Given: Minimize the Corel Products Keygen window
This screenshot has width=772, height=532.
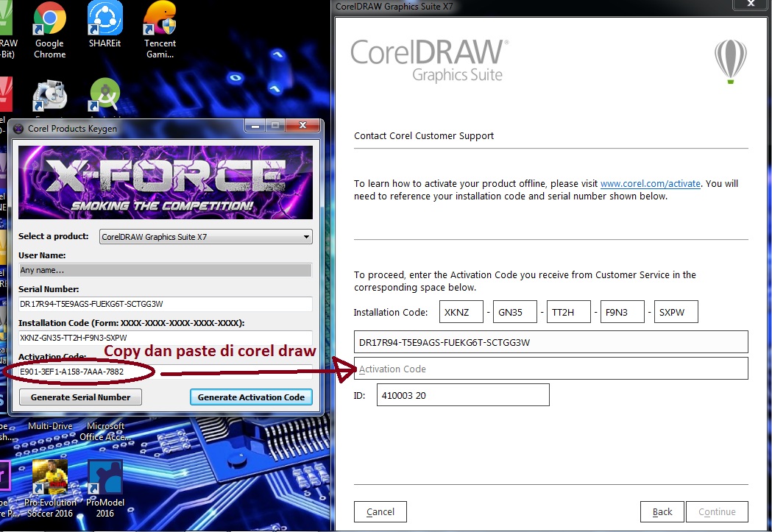Looking at the screenshot, I should (255, 126).
